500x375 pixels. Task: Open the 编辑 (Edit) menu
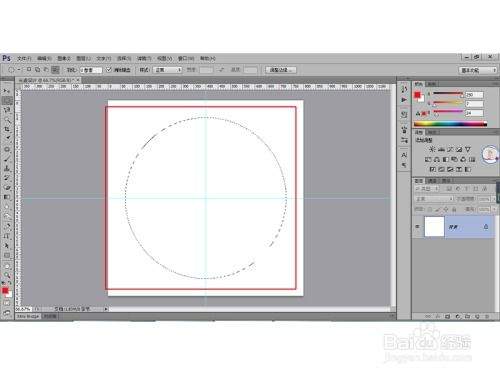point(44,58)
